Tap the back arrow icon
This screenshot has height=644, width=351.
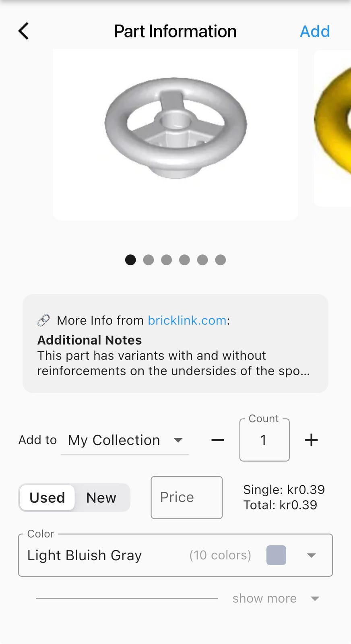24,31
